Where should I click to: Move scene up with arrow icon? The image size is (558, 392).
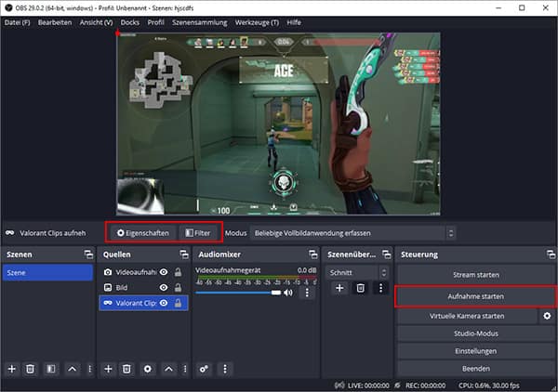pyautogui.click(x=72, y=369)
